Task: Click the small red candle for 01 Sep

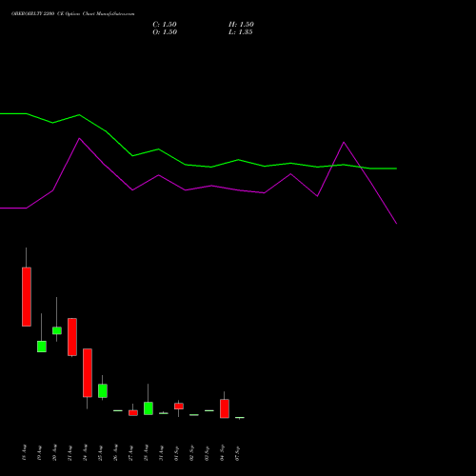Action: coord(179,407)
